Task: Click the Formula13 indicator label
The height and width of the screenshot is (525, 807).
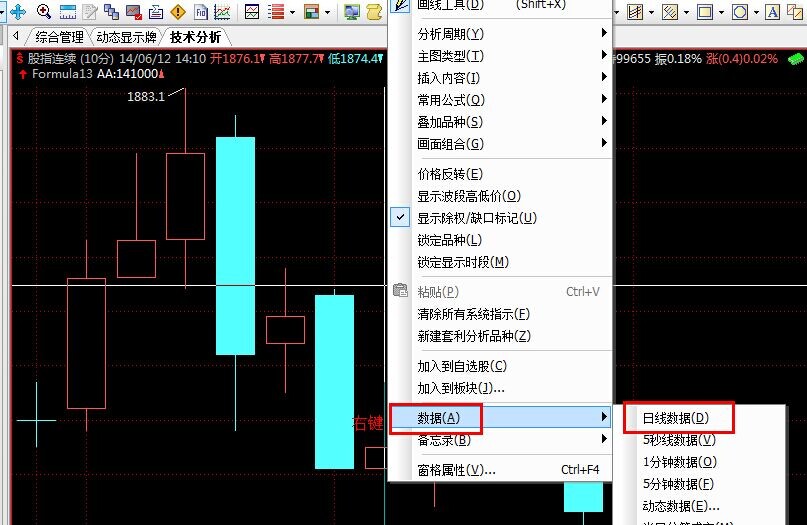Action: click(62, 74)
